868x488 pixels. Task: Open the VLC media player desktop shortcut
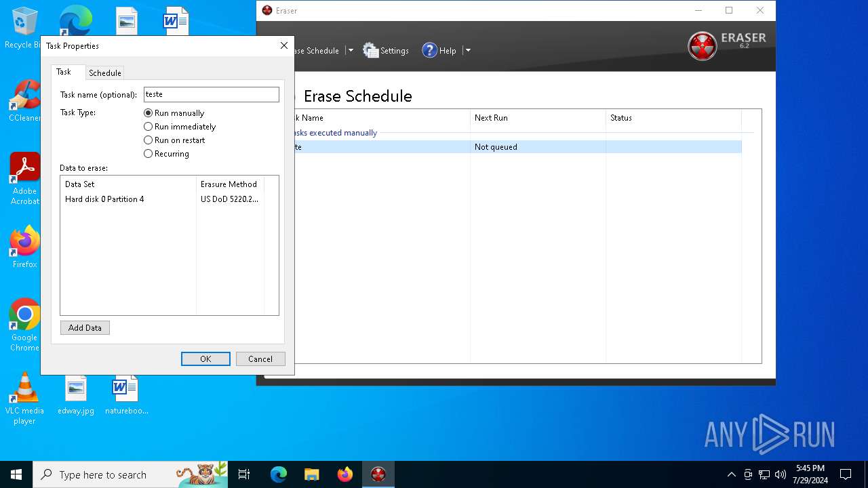coord(24,399)
